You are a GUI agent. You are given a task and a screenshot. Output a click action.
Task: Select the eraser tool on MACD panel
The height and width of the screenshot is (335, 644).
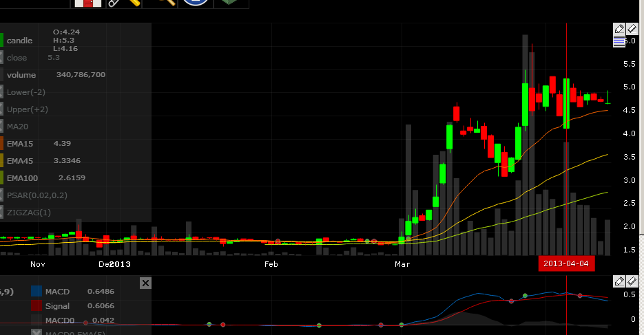tap(632, 281)
